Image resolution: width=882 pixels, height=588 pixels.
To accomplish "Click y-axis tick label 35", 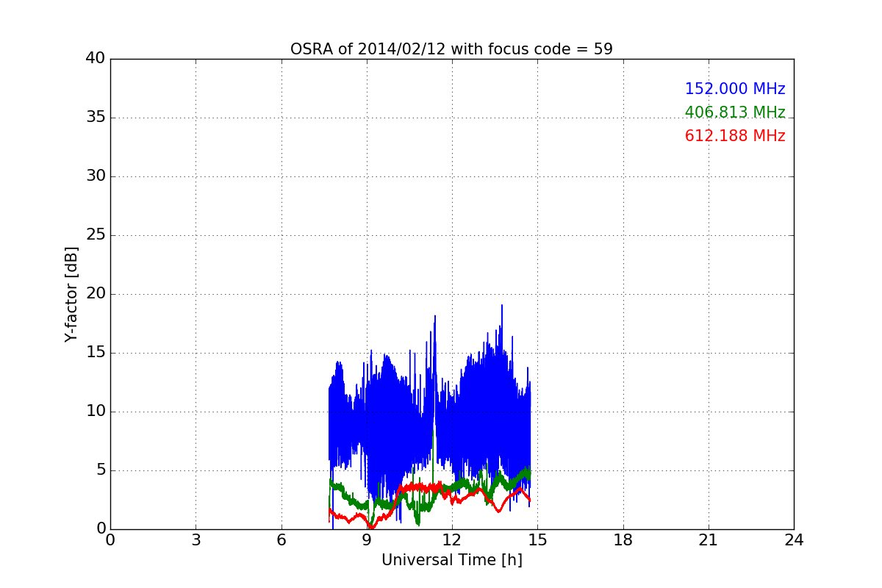I will 96,118.
